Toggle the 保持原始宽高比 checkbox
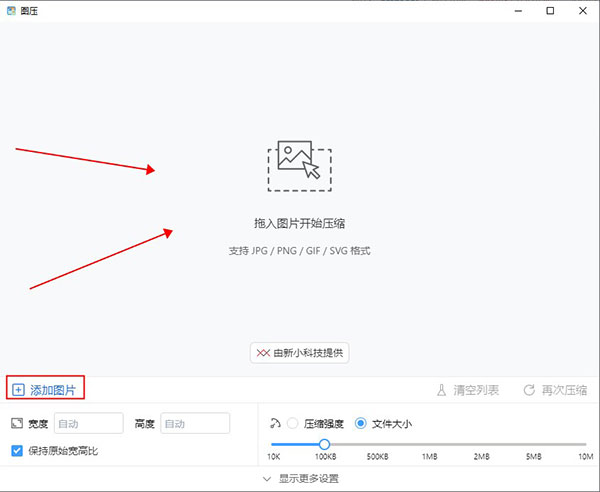The image size is (600, 492). [17, 451]
